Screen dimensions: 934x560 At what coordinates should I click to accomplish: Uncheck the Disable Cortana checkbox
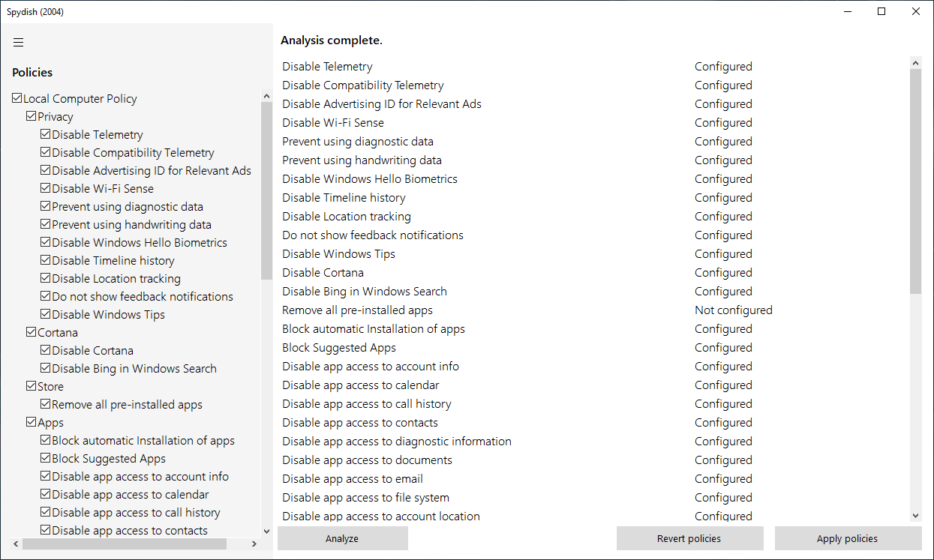click(46, 350)
